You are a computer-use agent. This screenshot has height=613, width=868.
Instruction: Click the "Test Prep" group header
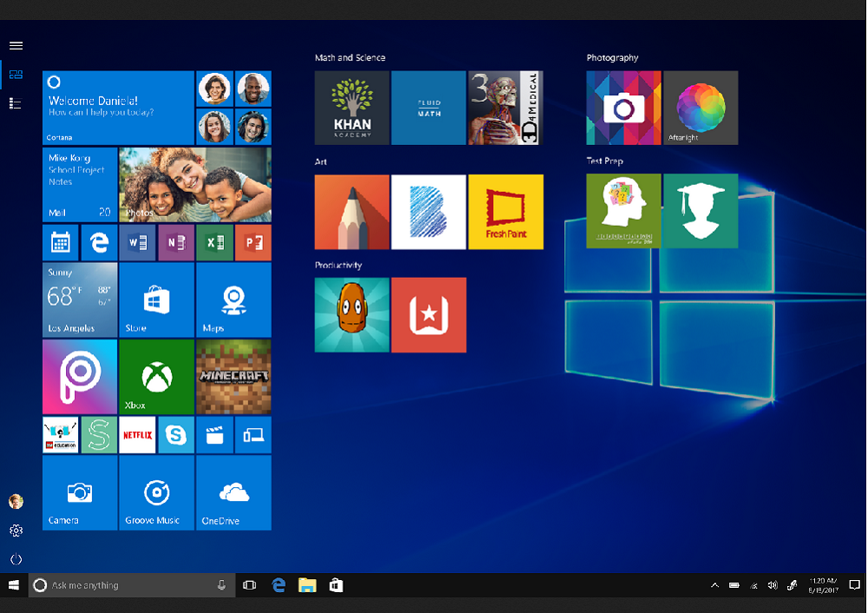[x=604, y=161]
